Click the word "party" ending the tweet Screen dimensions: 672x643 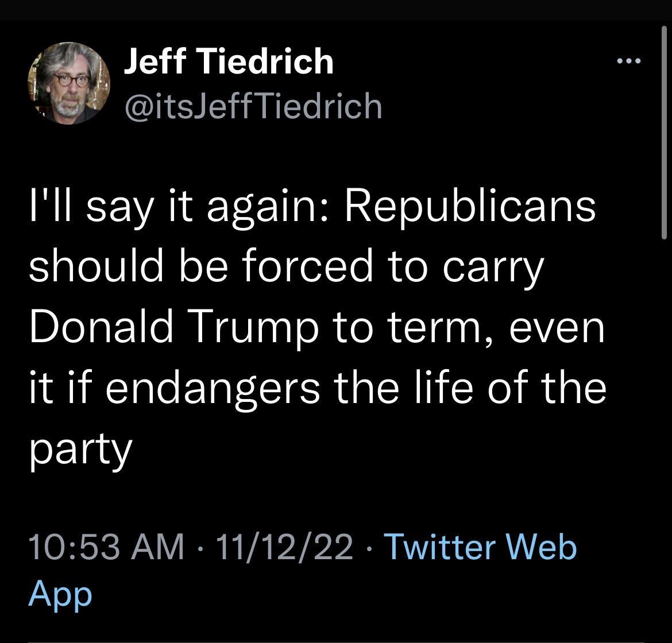[x=80, y=449]
